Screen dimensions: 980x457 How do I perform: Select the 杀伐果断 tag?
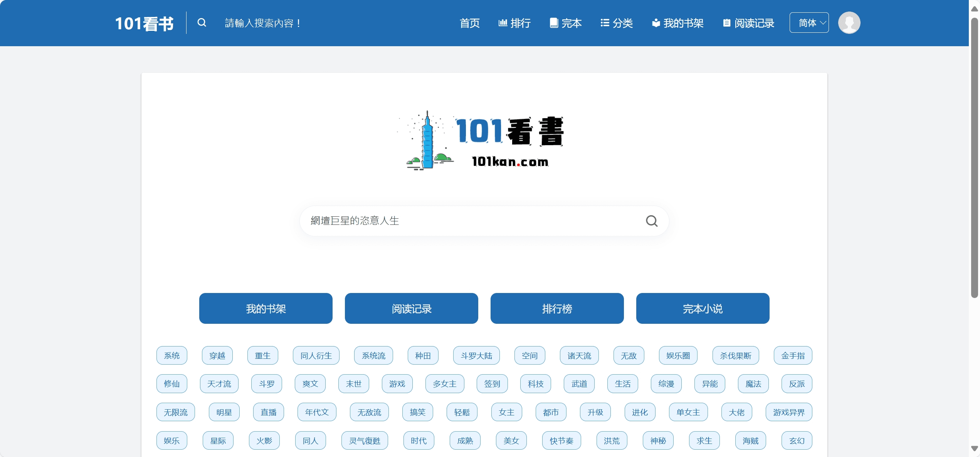tap(736, 355)
